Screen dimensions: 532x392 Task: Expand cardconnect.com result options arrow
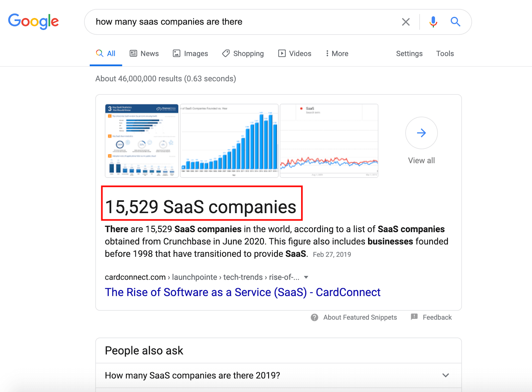click(x=306, y=277)
